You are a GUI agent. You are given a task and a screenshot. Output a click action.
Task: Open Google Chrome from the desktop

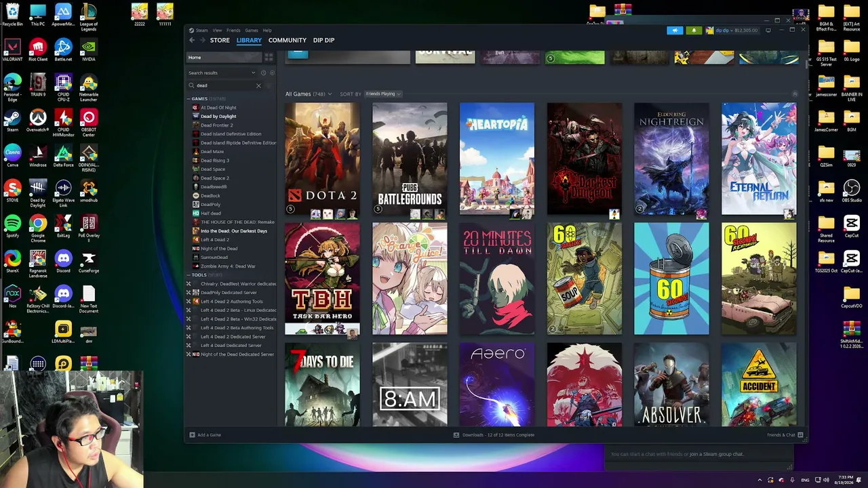38,226
